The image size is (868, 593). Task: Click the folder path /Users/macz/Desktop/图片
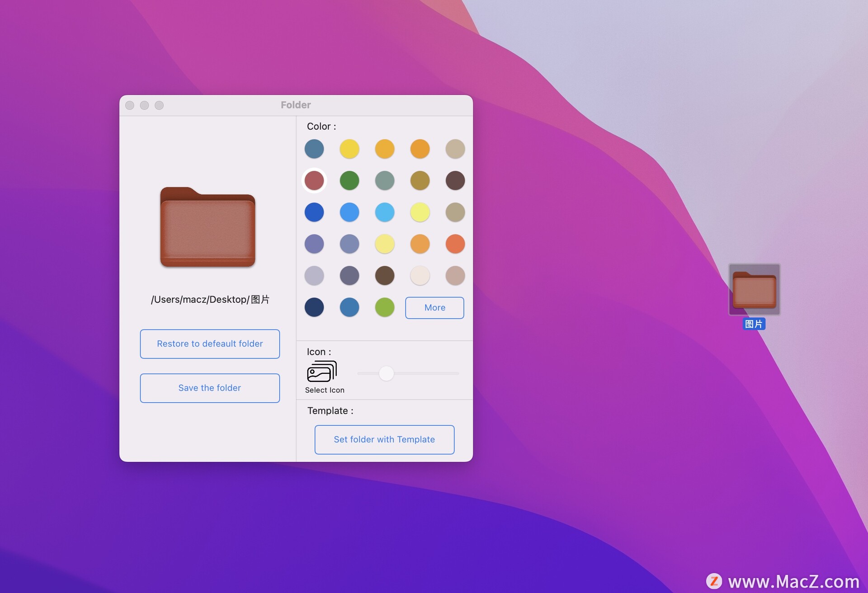tap(210, 300)
